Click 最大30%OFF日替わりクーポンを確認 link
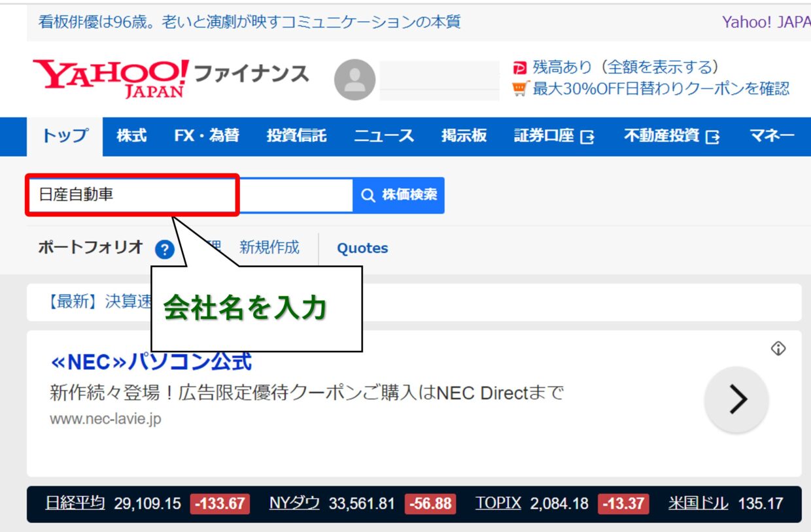The width and height of the screenshot is (811, 532). (661, 88)
